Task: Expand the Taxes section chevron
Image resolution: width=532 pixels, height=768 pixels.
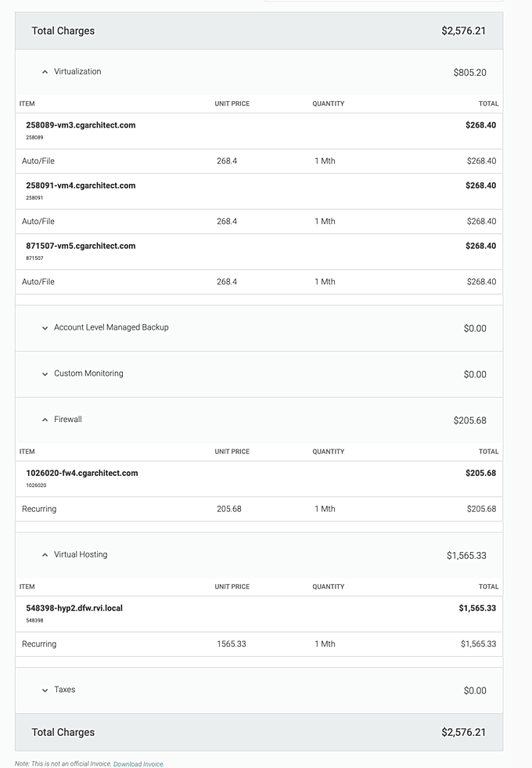Action: (45, 690)
